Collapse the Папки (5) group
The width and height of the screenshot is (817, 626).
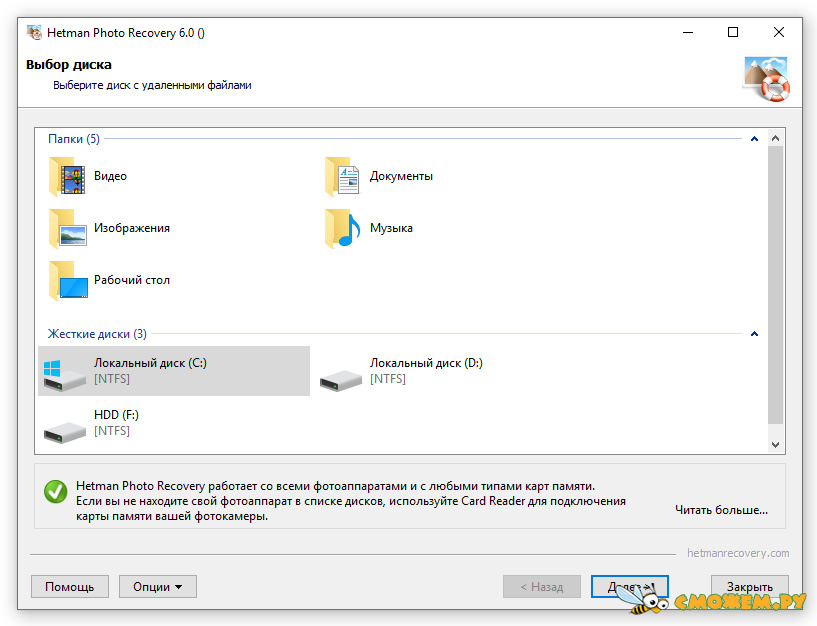click(x=754, y=139)
